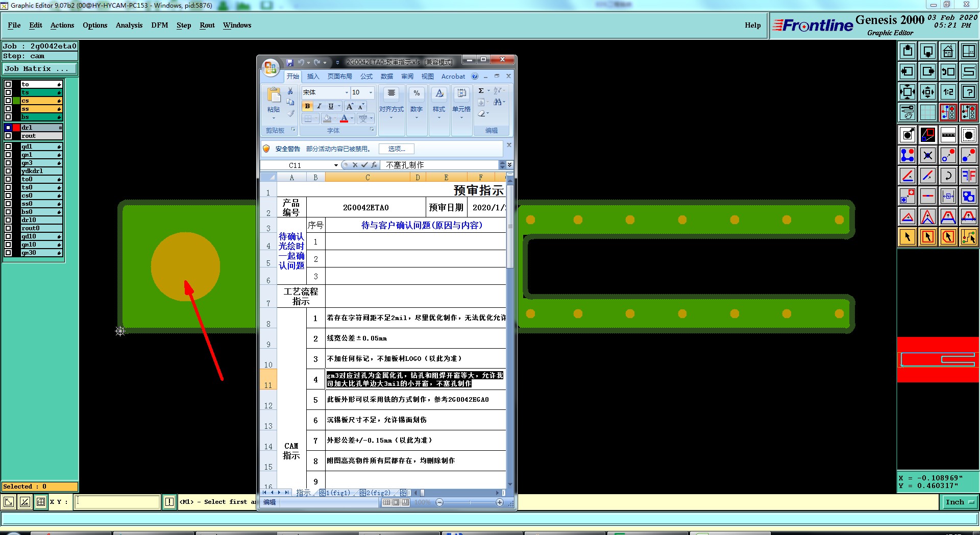The width and height of the screenshot is (980, 535).
Task: Open the 图1(fig1) worksheet tab
Action: pyautogui.click(x=335, y=493)
